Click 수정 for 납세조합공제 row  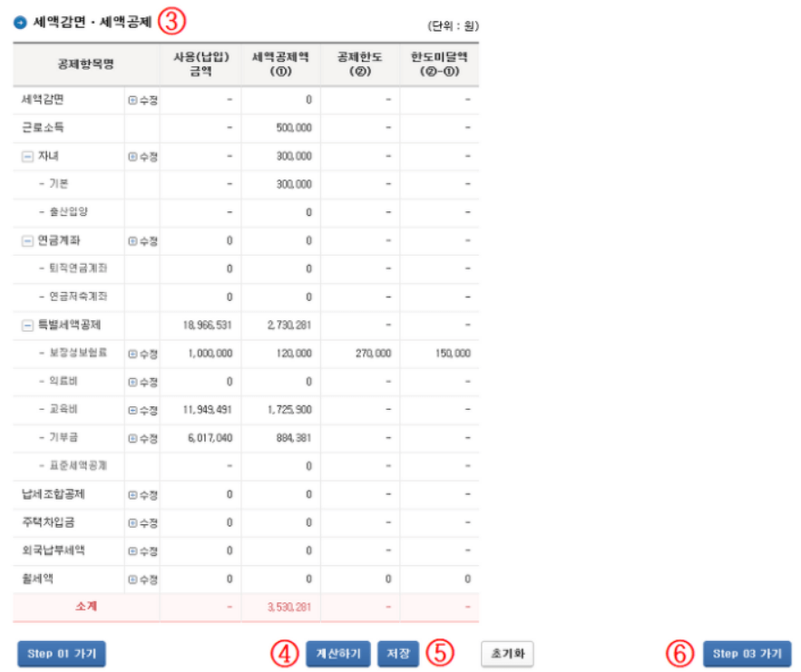click(143, 495)
